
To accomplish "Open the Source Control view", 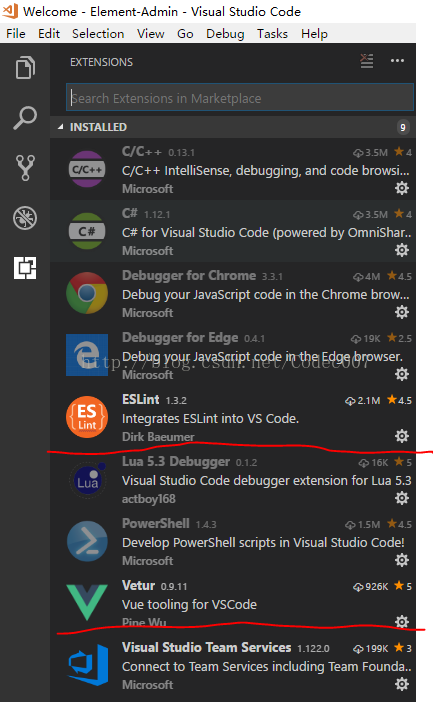I will click(x=25, y=168).
